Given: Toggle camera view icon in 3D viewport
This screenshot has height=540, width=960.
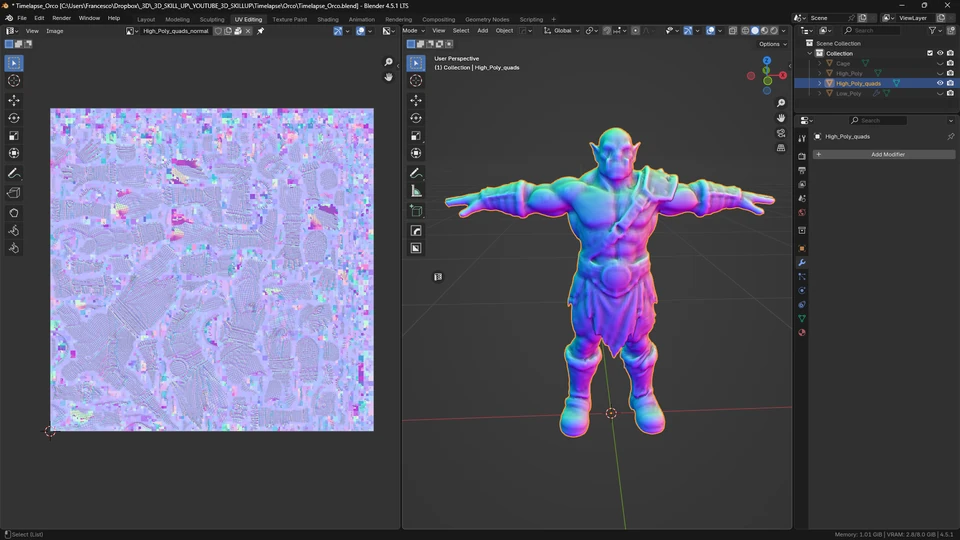Looking at the screenshot, I should click(x=781, y=133).
